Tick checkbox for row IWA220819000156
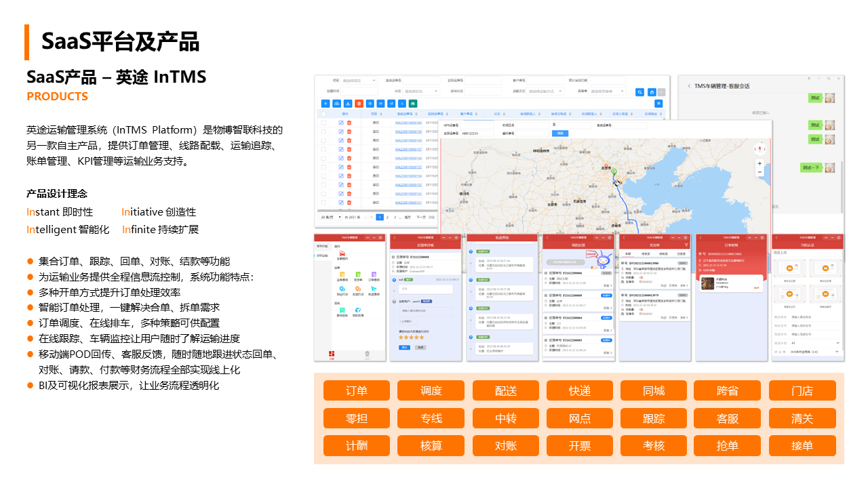Screen dimensions: 868x488 [323, 158]
